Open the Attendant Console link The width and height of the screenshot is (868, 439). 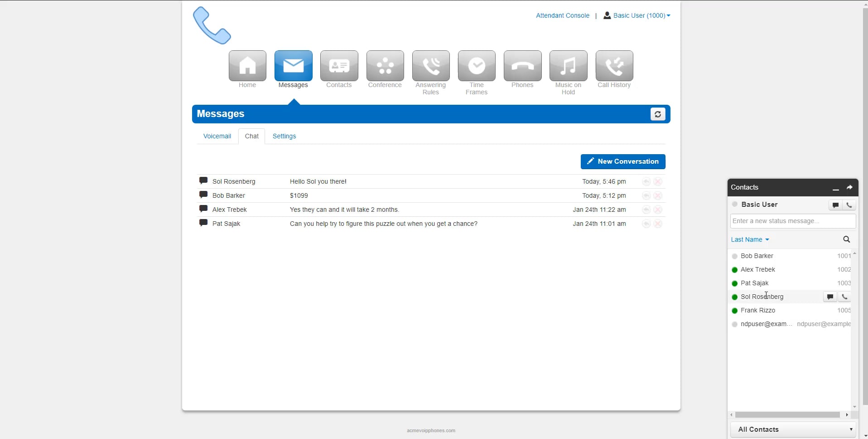[x=563, y=15]
